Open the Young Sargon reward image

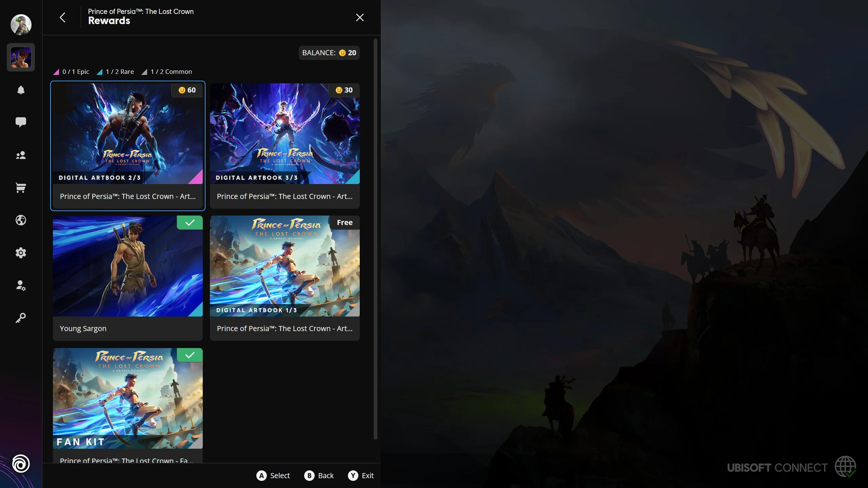coord(128,266)
